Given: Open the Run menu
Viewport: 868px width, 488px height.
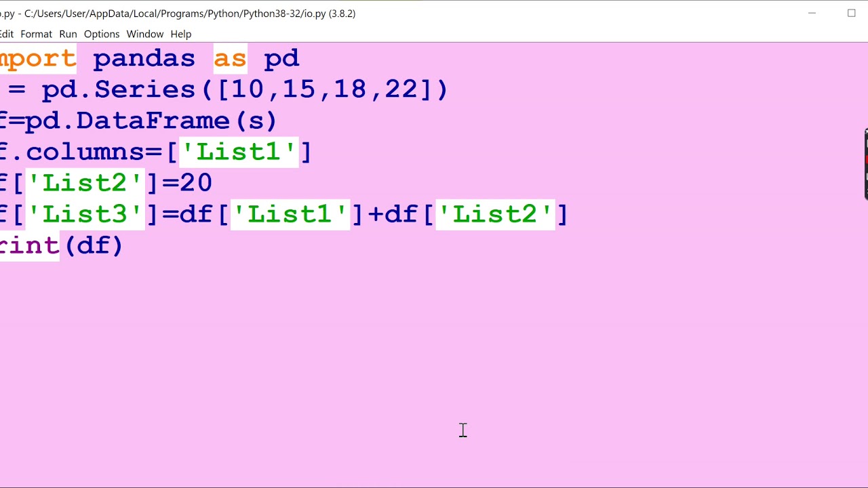Looking at the screenshot, I should coord(68,34).
